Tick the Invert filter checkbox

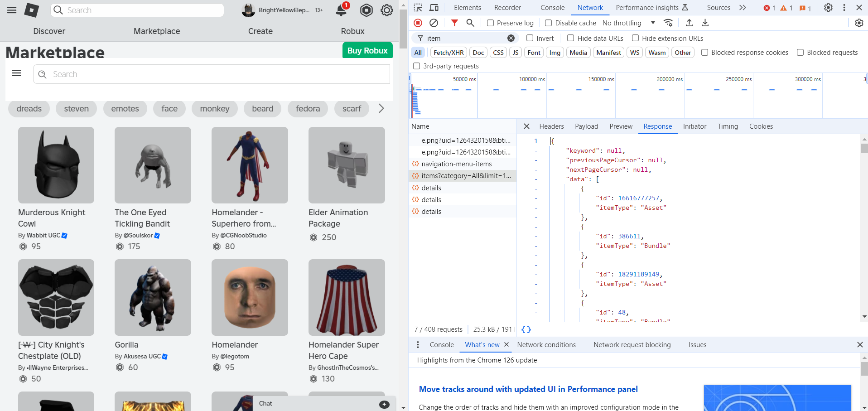click(x=530, y=38)
